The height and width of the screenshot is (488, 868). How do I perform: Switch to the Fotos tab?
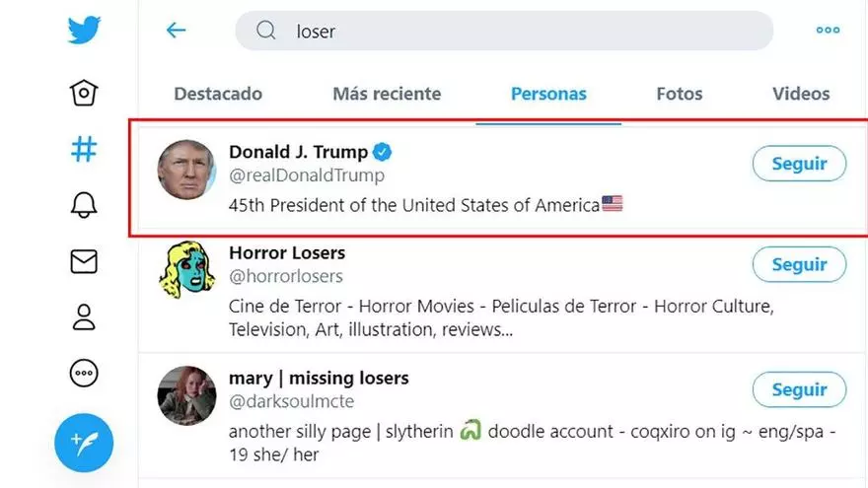(680, 95)
